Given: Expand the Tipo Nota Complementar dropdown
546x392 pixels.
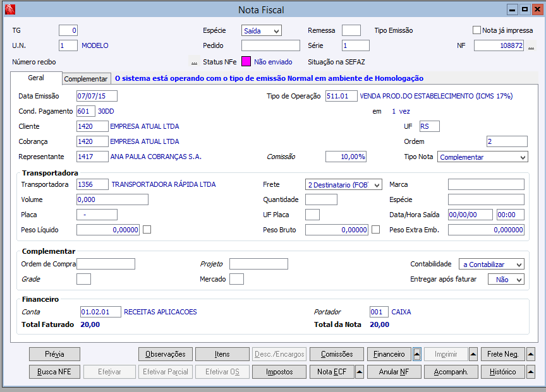Looking at the screenshot, I should [482, 157].
